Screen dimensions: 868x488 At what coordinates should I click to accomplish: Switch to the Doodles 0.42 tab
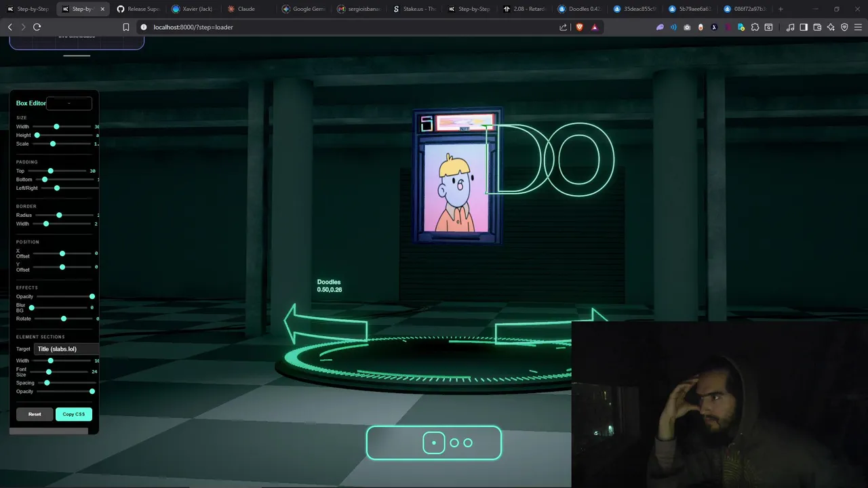tap(579, 9)
